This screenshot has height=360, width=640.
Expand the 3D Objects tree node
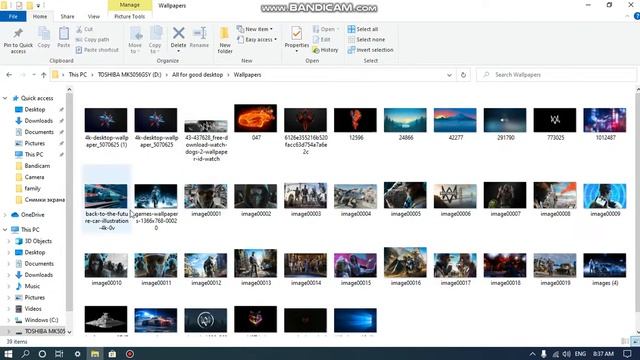click(9, 241)
